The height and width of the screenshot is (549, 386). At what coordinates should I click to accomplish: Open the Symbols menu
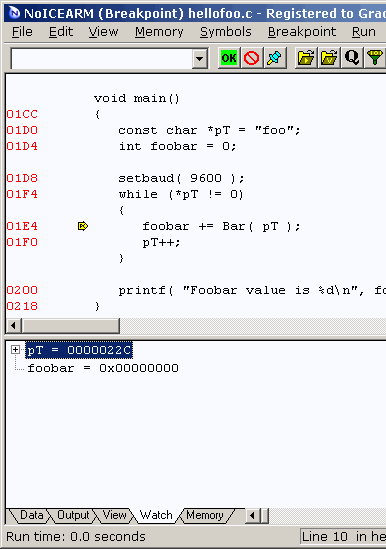coord(226,32)
